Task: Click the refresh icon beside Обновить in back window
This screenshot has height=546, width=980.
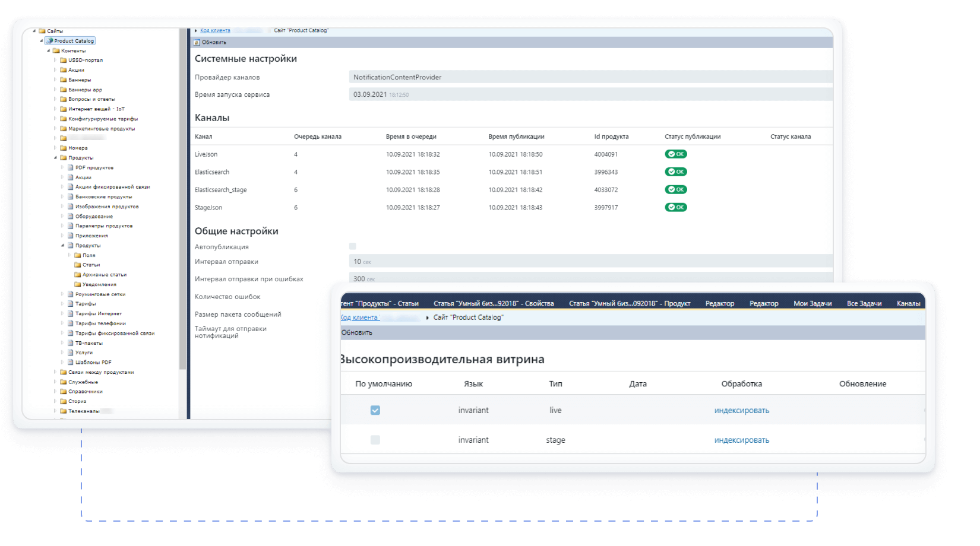Action: point(197,42)
